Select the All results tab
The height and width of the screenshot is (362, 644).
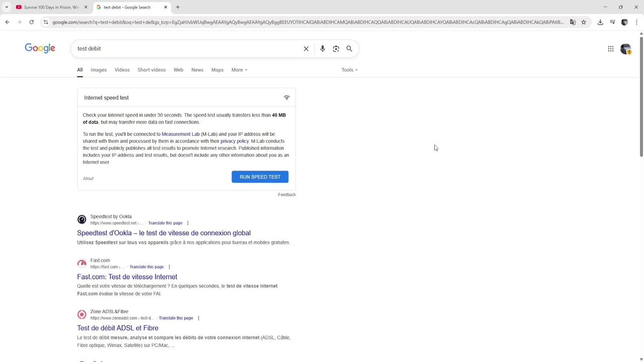pos(79,70)
